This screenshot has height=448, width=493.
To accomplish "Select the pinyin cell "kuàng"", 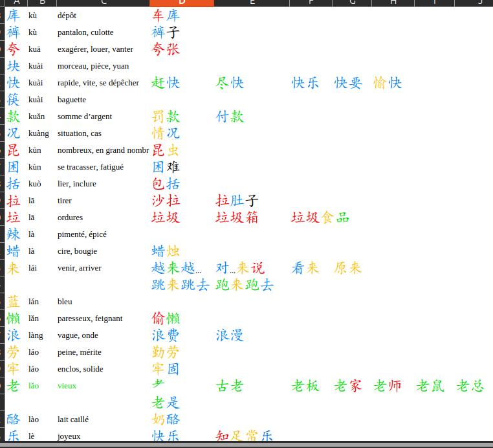I will click(x=39, y=133).
